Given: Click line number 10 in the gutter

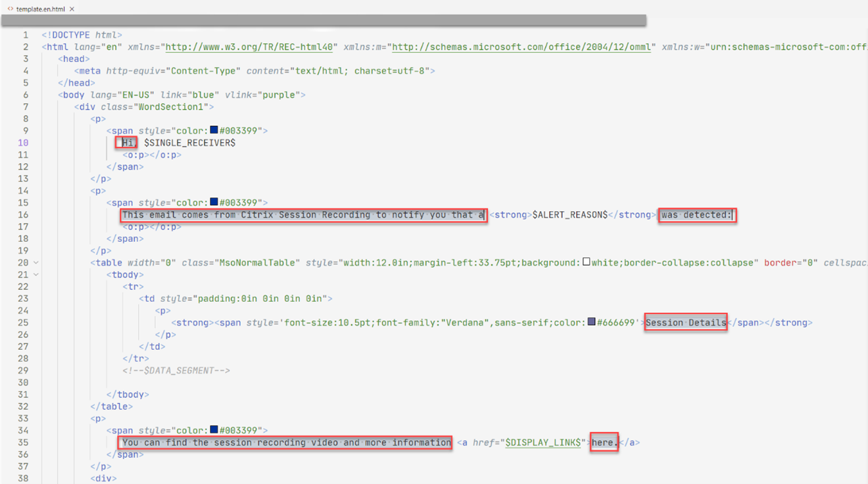Looking at the screenshot, I should pos(24,142).
